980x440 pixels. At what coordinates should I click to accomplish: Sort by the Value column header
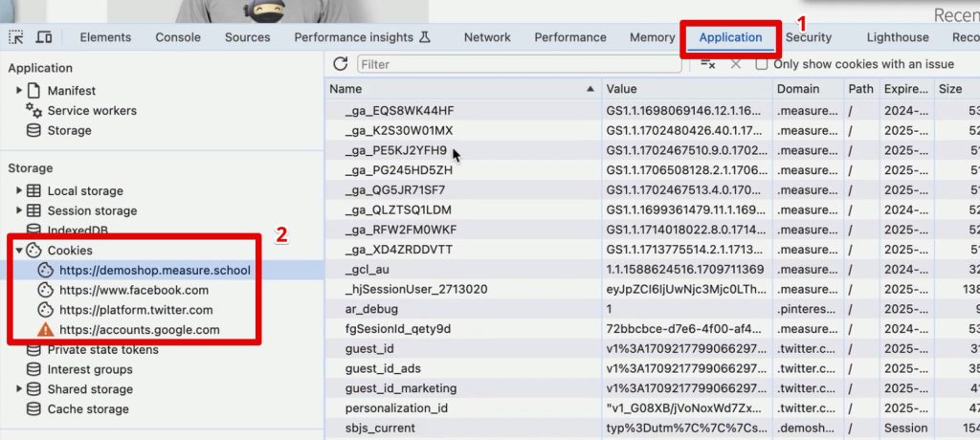pyautogui.click(x=687, y=89)
